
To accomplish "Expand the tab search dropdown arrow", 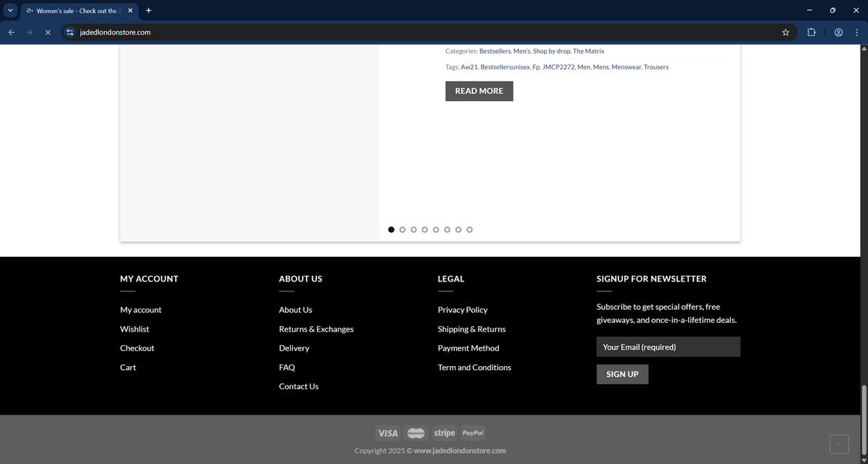I will pyautogui.click(x=10, y=11).
